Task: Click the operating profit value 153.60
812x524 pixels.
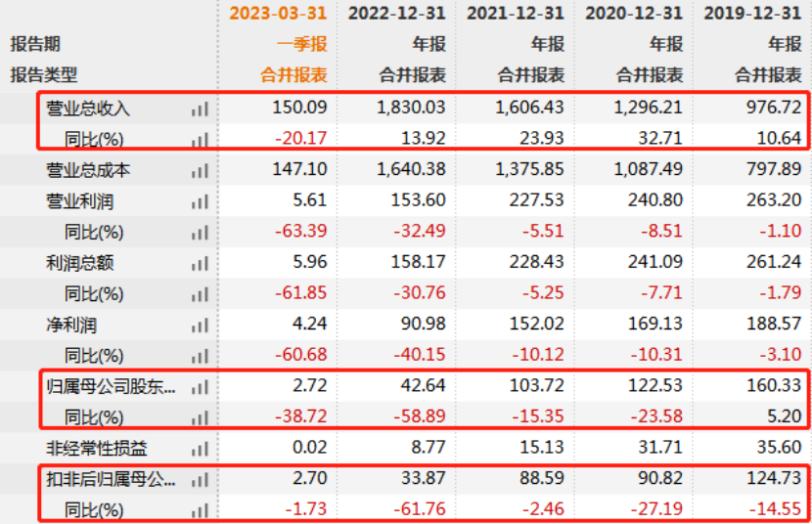Action: (x=419, y=200)
